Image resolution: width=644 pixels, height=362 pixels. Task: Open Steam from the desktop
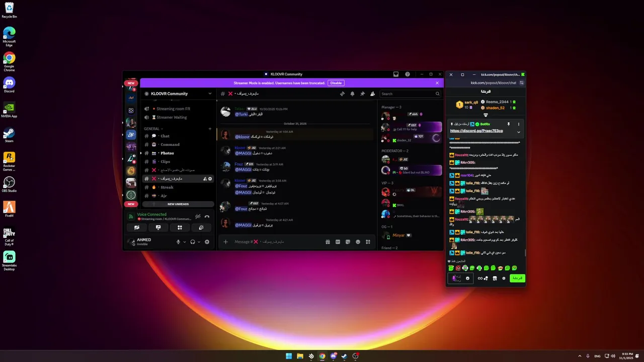pos(9,135)
